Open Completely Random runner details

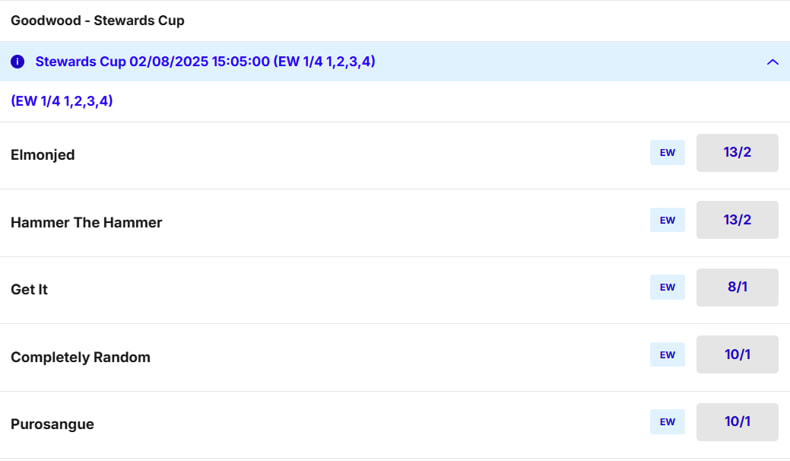tap(80, 357)
